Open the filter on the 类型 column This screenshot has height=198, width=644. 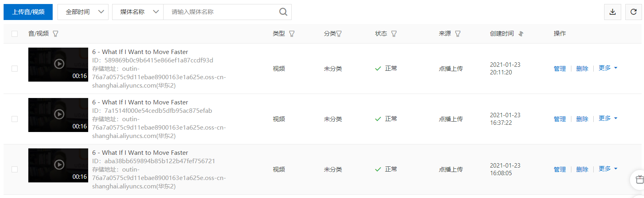tap(292, 34)
